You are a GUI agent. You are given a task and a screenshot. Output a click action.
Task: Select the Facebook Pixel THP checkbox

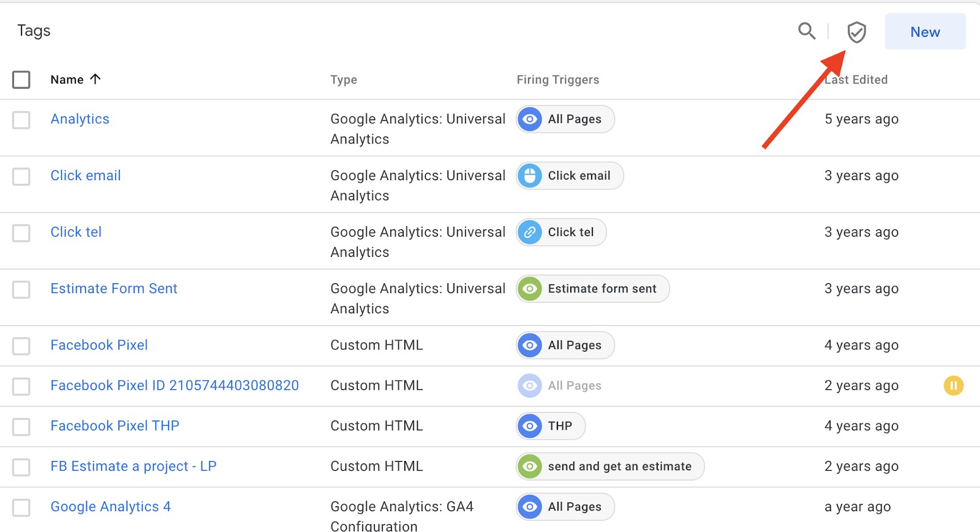click(21, 427)
